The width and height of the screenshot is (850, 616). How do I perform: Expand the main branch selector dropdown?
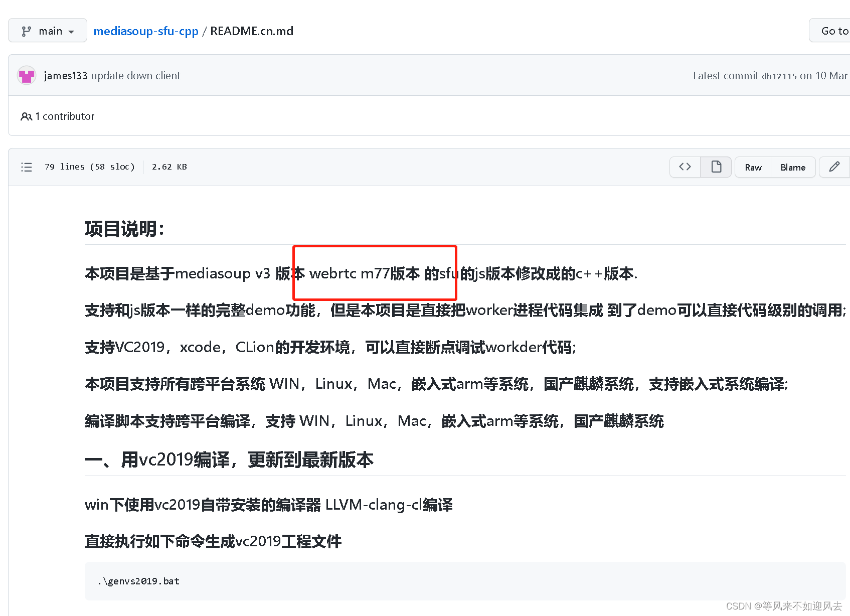tap(48, 30)
